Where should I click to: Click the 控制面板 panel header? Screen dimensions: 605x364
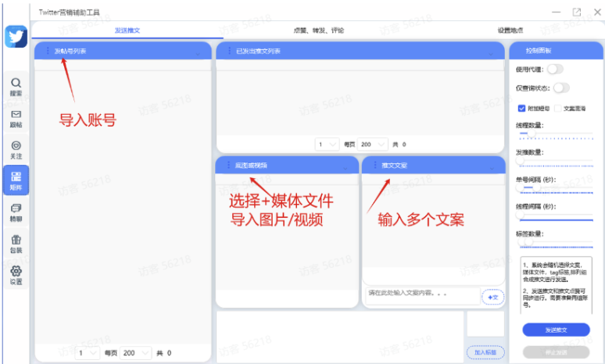(x=556, y=51)
